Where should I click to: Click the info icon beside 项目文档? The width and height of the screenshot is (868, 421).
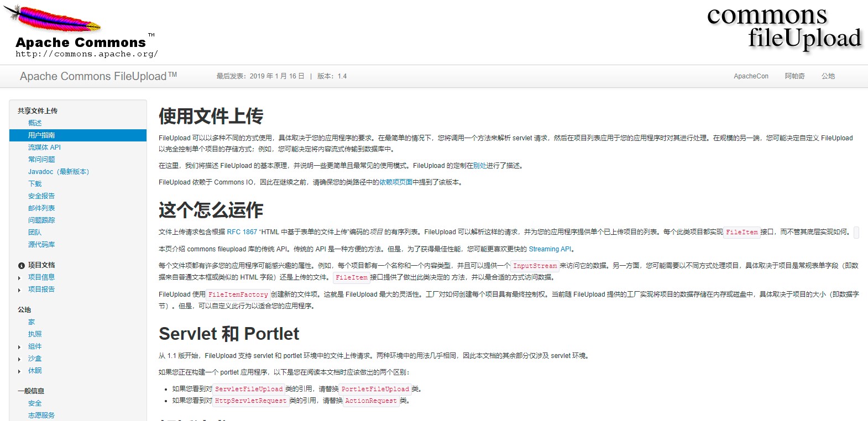[x=22, y=266]
